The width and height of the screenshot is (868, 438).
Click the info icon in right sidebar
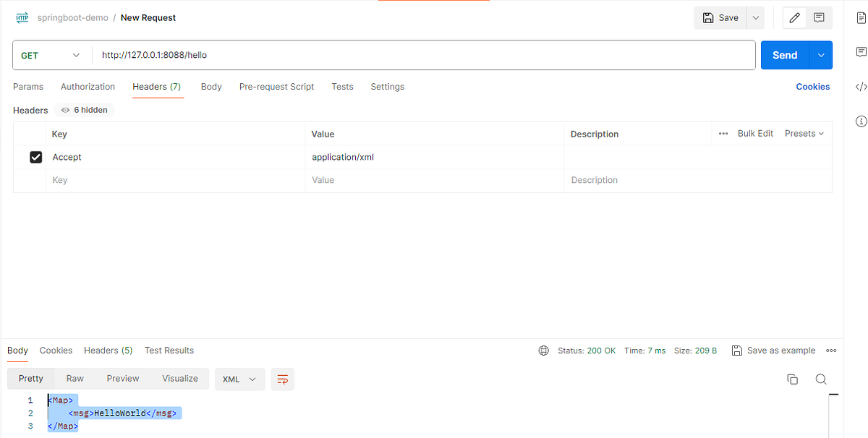[861, 121]
